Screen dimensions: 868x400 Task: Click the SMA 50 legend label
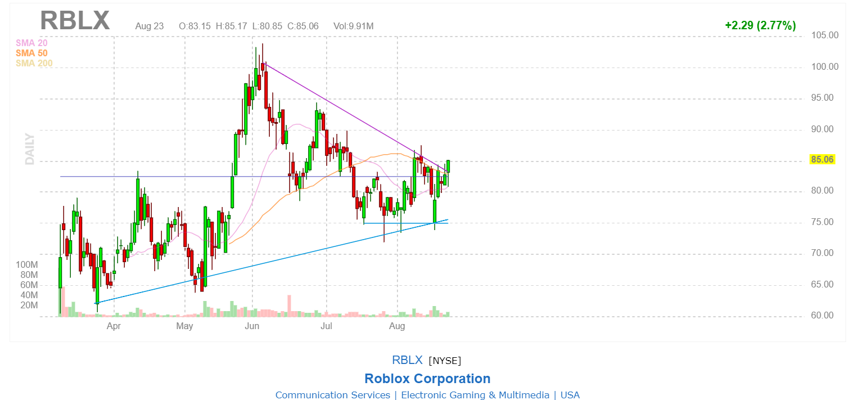coord(31,53)
